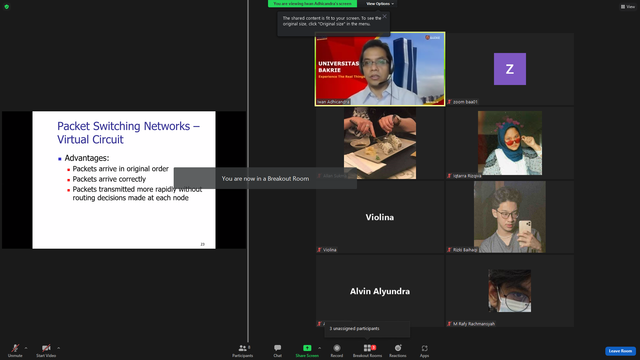Open the Reactions menu
Image resolution: width=640 pixels, height=360 pixels.
click(x=398, y=350)
